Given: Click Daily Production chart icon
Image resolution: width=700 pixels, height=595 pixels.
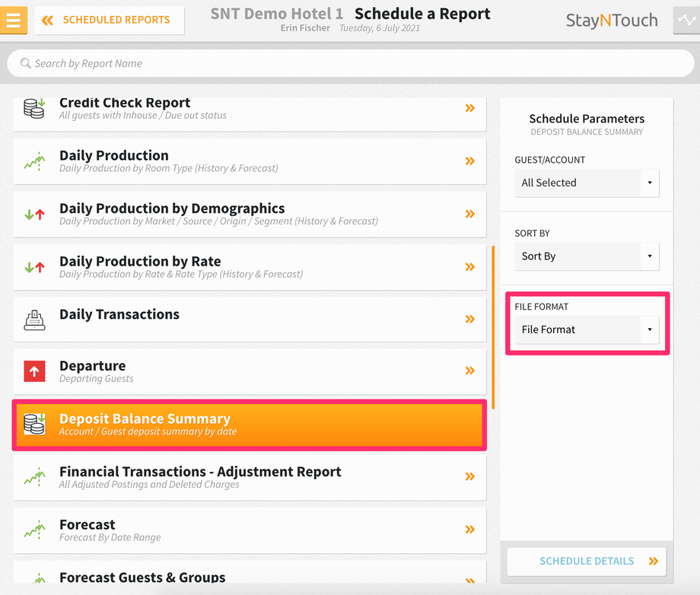Looking at the screenshot, I should (34, 161).
